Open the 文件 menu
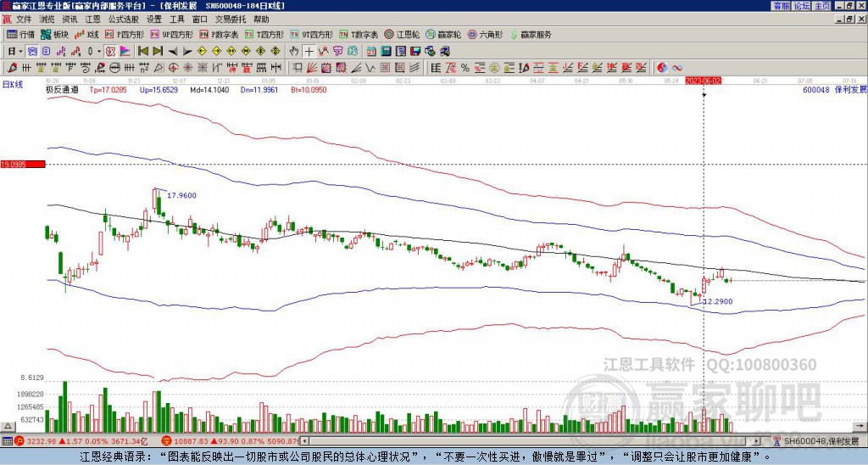The image size is (868, 465). click(24, 20)
